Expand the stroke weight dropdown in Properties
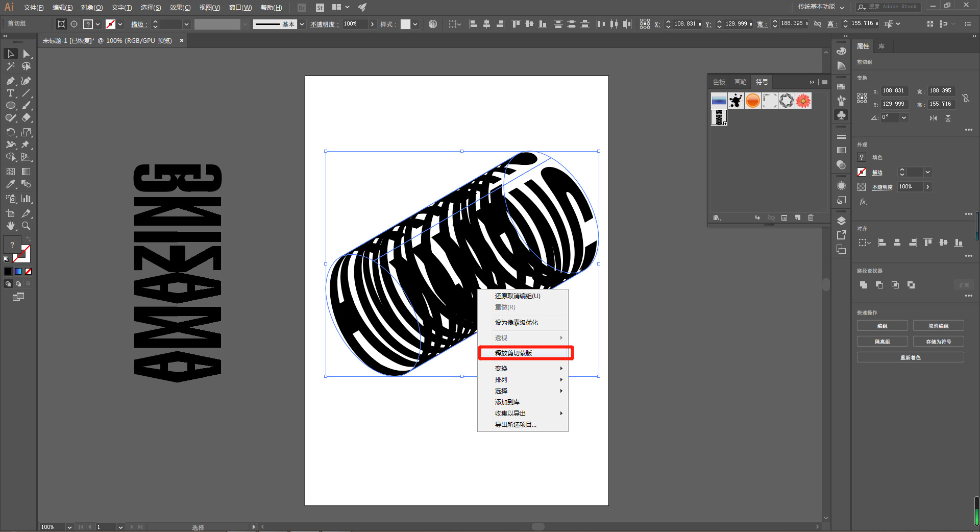This screenshot has height=532, width=980. tap(927, 173)
